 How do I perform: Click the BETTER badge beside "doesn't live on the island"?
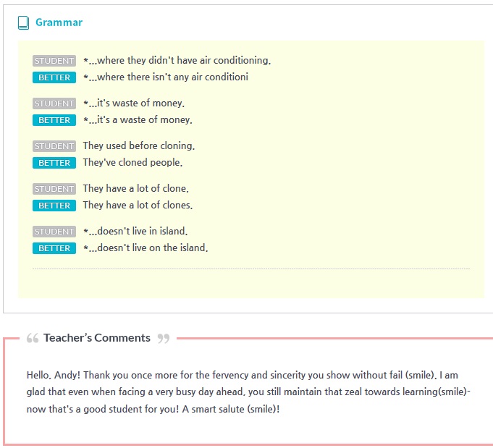(x=54, y=248)
